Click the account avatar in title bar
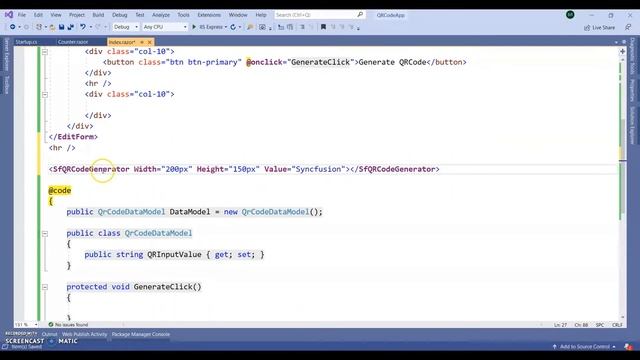This screenshot has width=640, height=360. (570, 15)
